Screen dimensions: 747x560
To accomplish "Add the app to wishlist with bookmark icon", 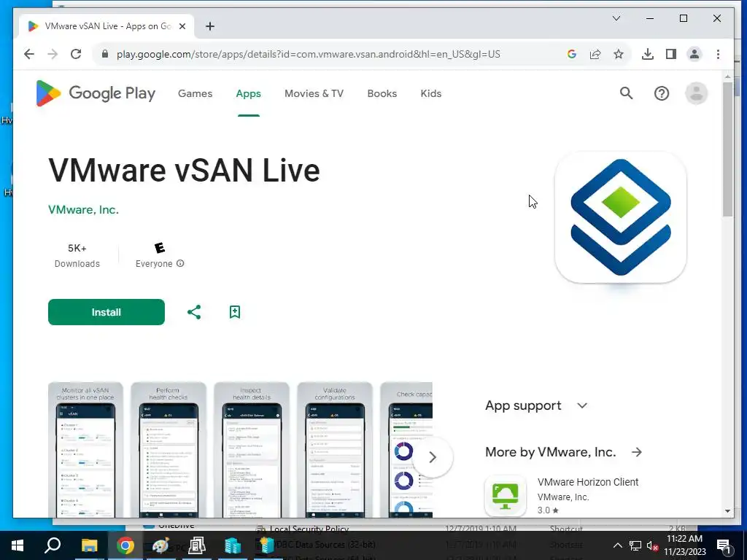I will pos(234,312).
